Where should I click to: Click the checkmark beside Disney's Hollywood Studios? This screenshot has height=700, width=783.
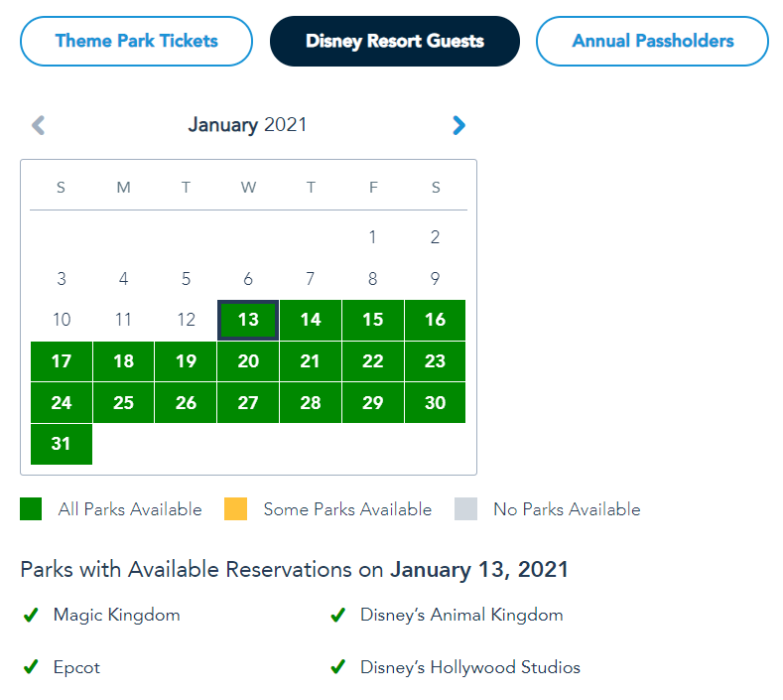click(337, 667)
